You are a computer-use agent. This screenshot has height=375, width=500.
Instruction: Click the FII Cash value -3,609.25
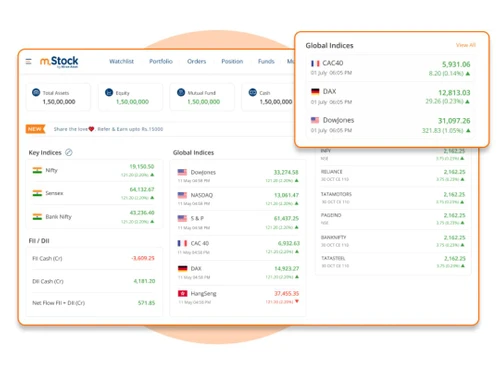click(143, 258)
